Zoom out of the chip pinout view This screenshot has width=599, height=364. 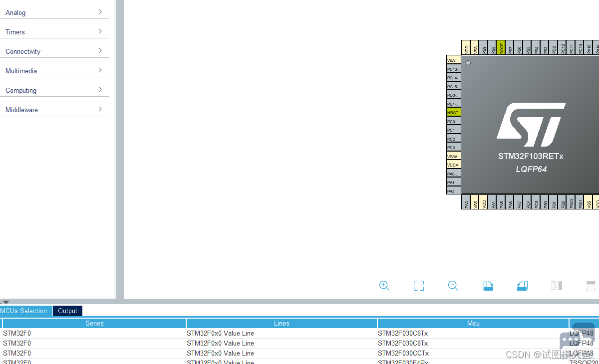[x=453, y=286]
